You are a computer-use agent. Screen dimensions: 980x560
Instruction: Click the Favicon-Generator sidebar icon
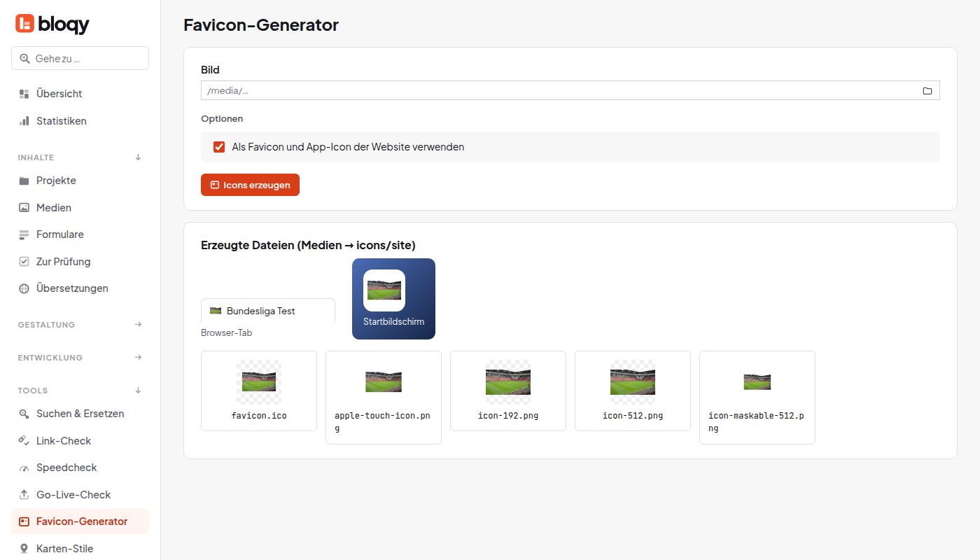coord(24,521)
